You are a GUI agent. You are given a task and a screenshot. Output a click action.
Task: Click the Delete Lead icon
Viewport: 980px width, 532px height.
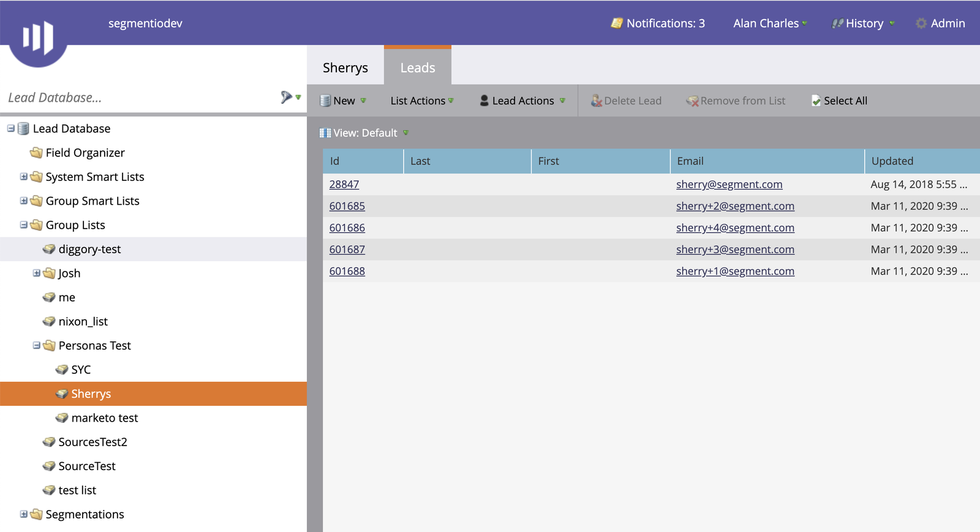click(x=596, y=101)
